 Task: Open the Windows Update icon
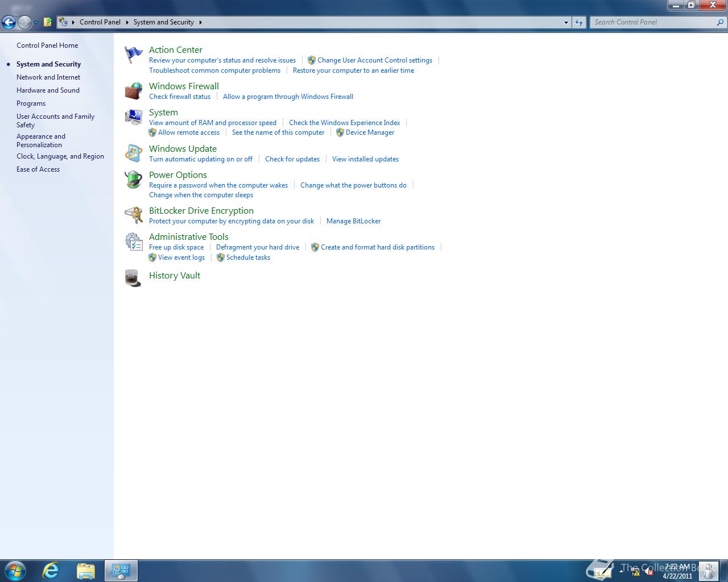134,153
